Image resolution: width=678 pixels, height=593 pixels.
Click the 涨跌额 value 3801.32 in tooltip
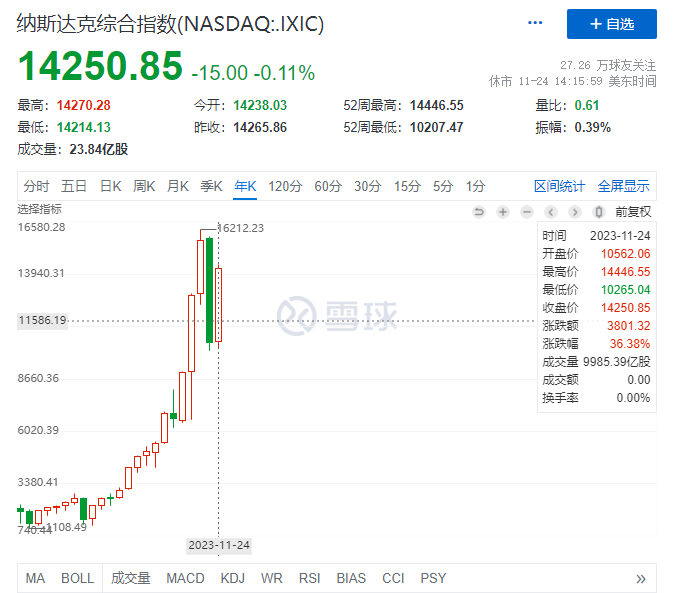pos(628,326)
